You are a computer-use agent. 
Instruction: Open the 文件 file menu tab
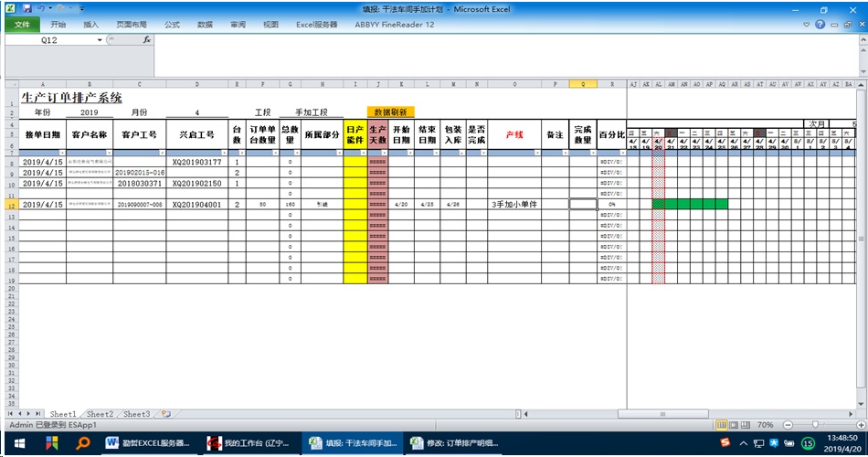21,25
